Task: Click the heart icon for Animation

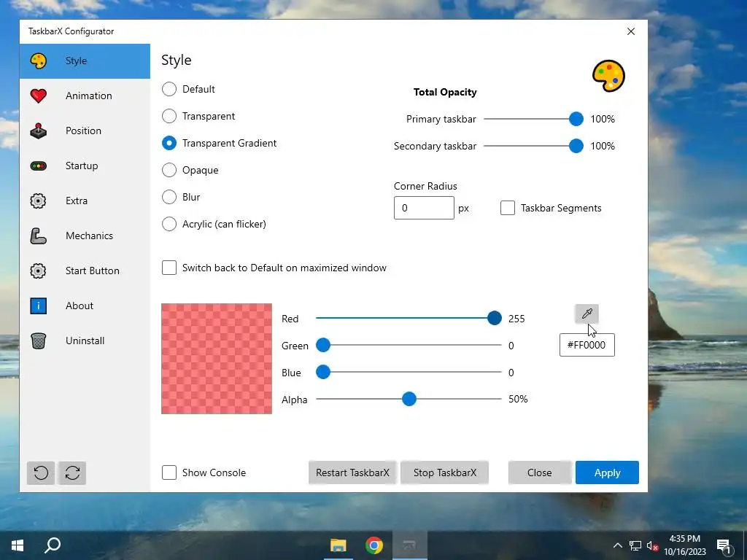Action: click(38, 96)
